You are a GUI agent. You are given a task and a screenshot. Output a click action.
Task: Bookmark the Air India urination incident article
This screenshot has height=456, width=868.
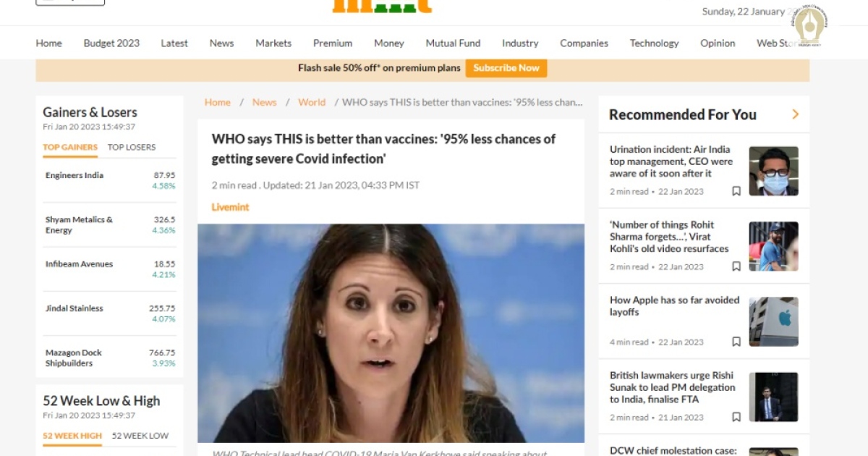point(736,191)
